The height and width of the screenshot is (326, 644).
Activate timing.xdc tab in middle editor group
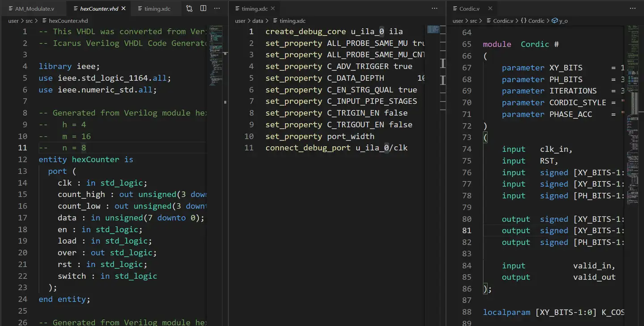(254, 8)
